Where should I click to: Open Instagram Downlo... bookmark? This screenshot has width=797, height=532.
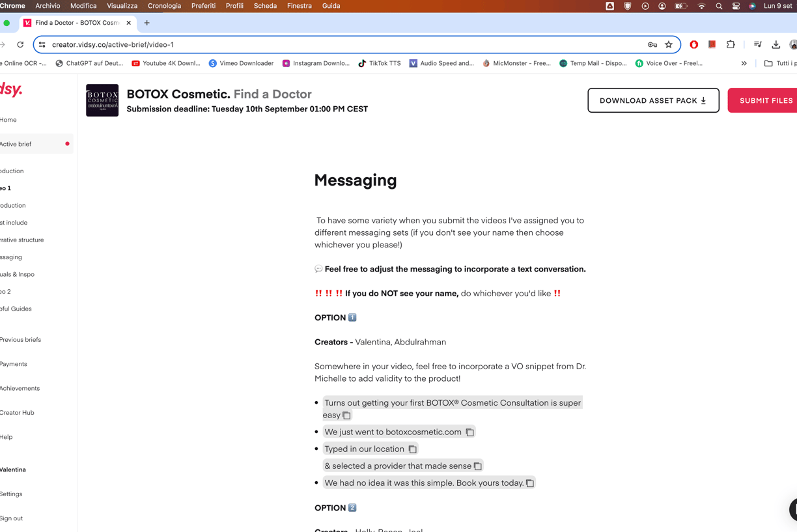(x=316, y=64)
